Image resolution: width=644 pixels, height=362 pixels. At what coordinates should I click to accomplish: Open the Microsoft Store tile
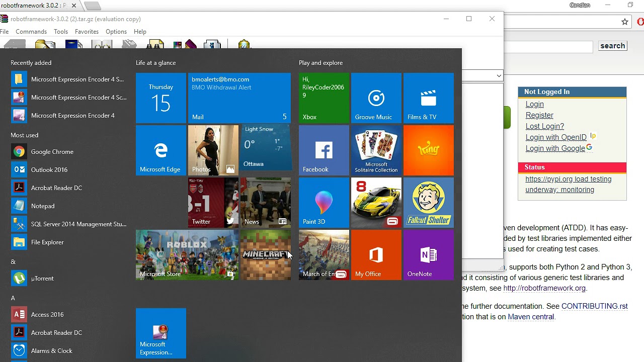pos(187,255)
